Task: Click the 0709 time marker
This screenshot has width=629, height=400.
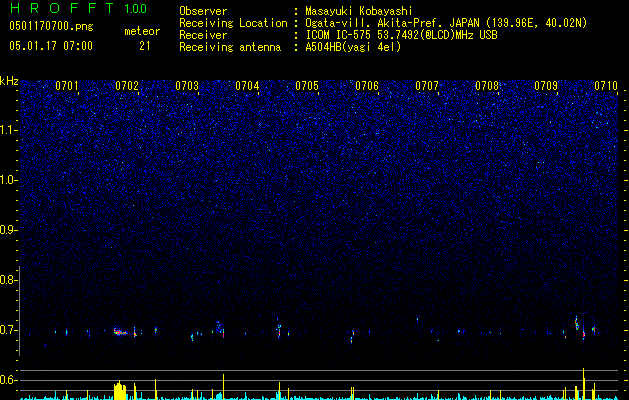Action: point(546,86)
